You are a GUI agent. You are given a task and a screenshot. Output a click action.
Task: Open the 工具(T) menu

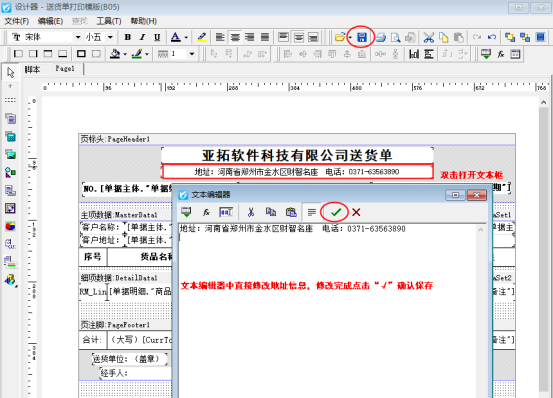point(109,21)
